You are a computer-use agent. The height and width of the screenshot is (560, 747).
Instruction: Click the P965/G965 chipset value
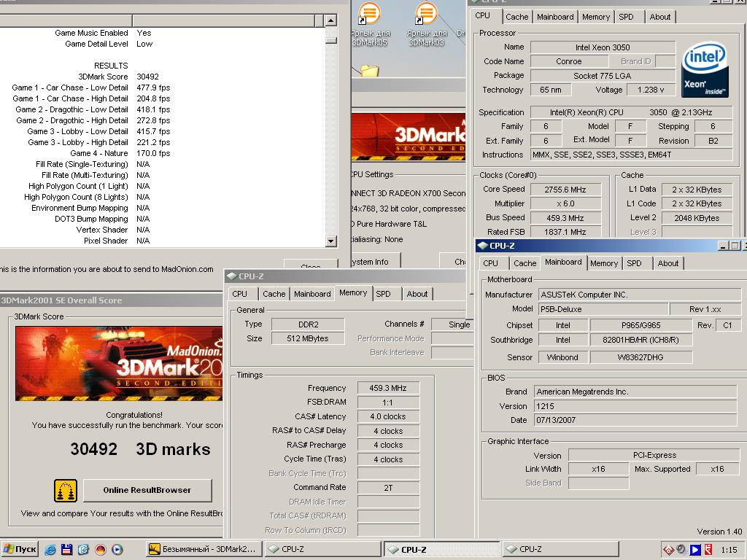(640, 325)
